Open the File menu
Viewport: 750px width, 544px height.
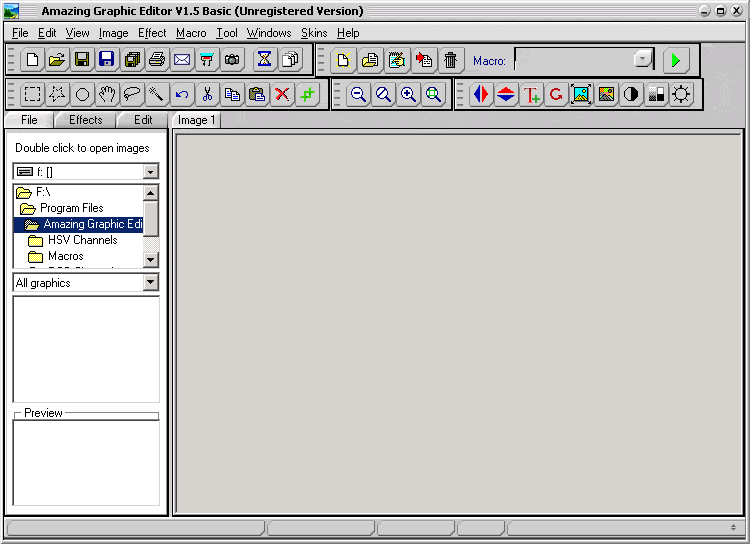coord(20,33)
